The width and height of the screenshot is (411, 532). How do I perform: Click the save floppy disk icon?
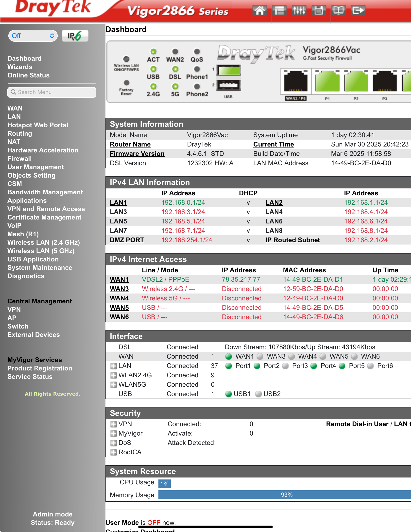tap(319, 11)
